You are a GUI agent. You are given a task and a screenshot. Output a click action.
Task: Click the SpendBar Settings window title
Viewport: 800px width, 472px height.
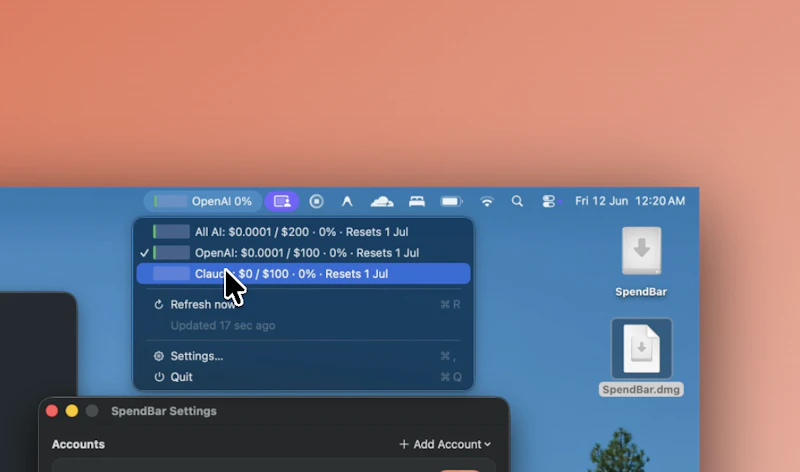click(164, 411)
